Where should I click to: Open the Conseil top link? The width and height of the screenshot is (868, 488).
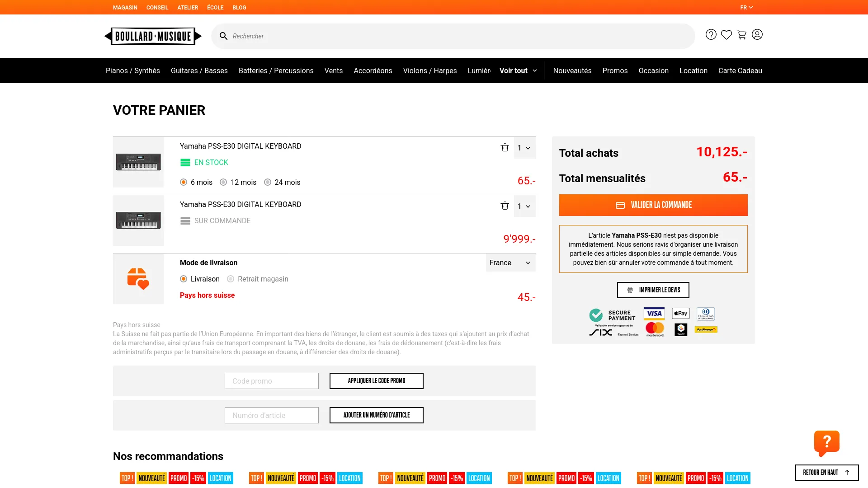(x=157, y=8)
